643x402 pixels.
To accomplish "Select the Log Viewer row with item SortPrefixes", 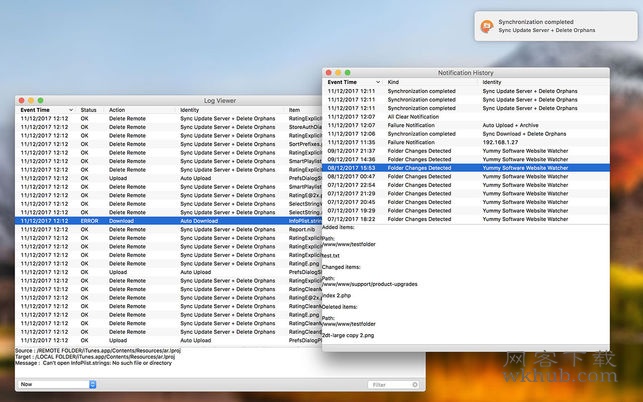I will tap(169, 144).
